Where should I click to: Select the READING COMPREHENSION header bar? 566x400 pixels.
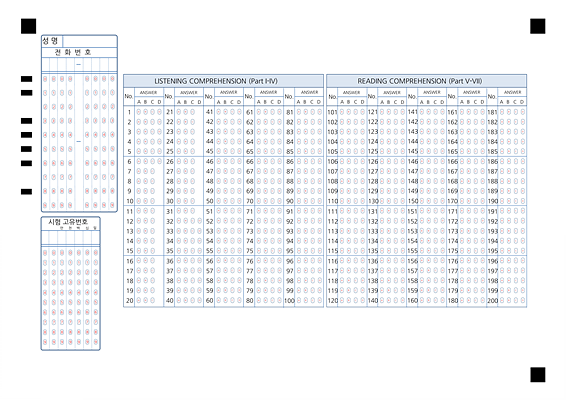point(427,81)
